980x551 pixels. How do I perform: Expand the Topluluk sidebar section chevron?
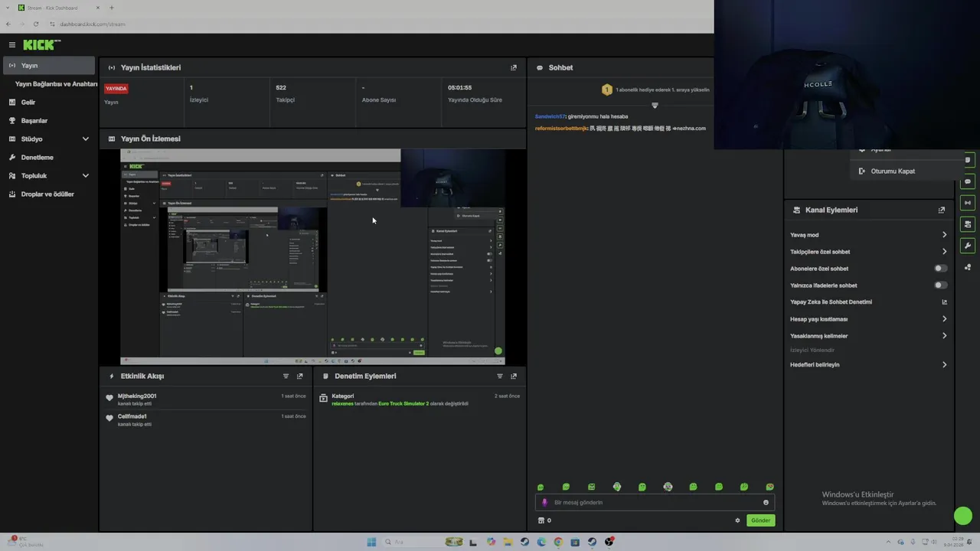[x=85, y=176]
